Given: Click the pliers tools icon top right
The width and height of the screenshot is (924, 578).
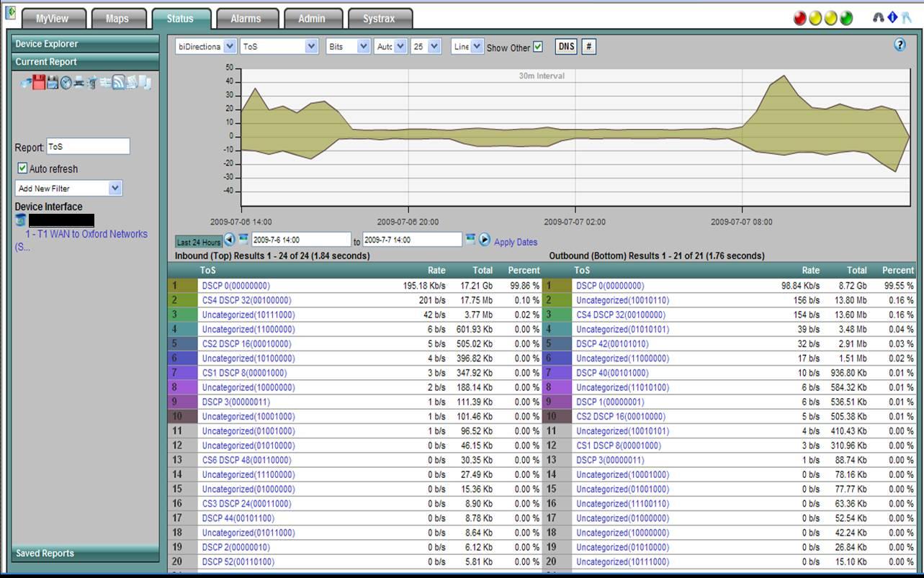Looking at the screenshot, I should 905,17.
